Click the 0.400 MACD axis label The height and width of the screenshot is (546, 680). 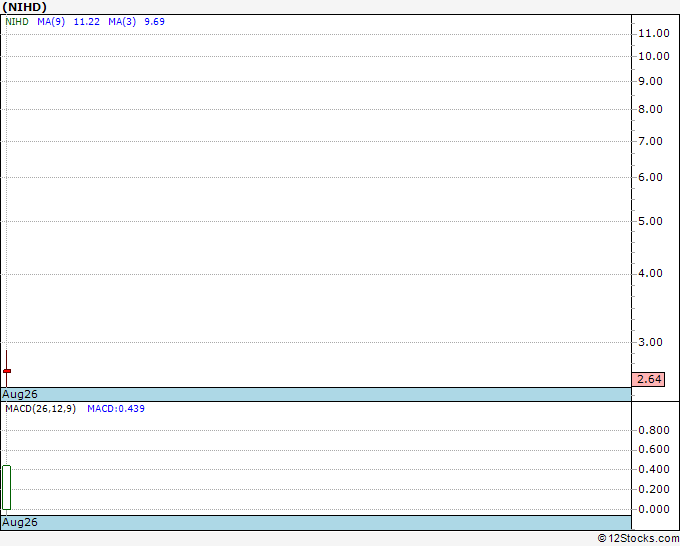pyautogui.click(x=654, y=469)
